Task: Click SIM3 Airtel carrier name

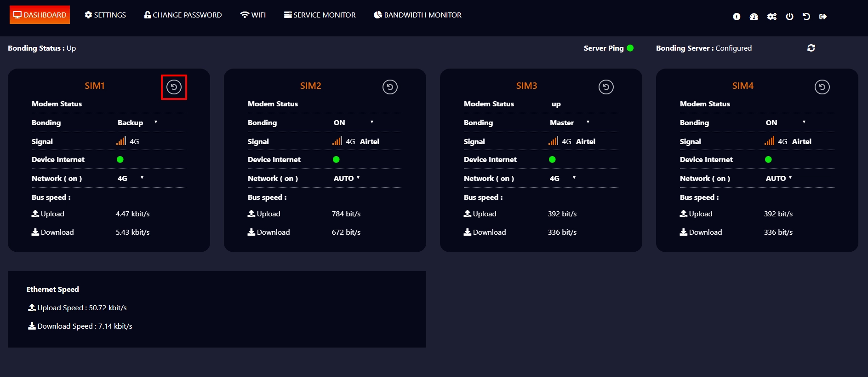Action: click(586, 141)
